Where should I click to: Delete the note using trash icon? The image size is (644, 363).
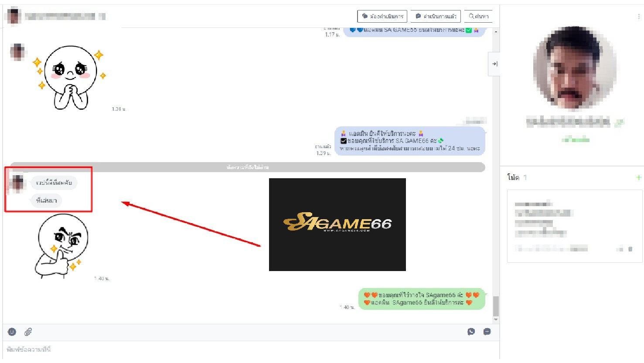click(x=630, y=249)
